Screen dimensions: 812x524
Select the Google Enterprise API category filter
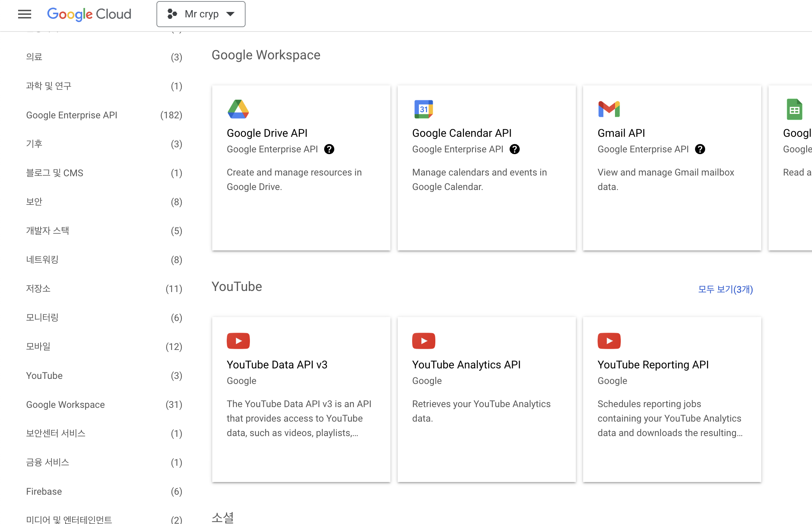point(72,115)
